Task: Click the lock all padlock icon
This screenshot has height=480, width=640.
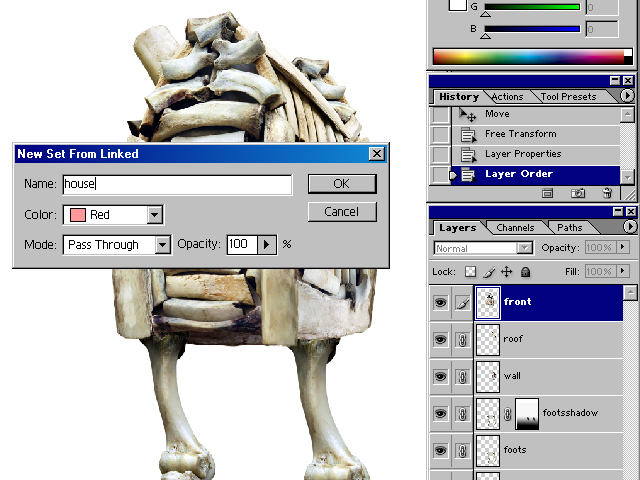Action: [525, 271]
